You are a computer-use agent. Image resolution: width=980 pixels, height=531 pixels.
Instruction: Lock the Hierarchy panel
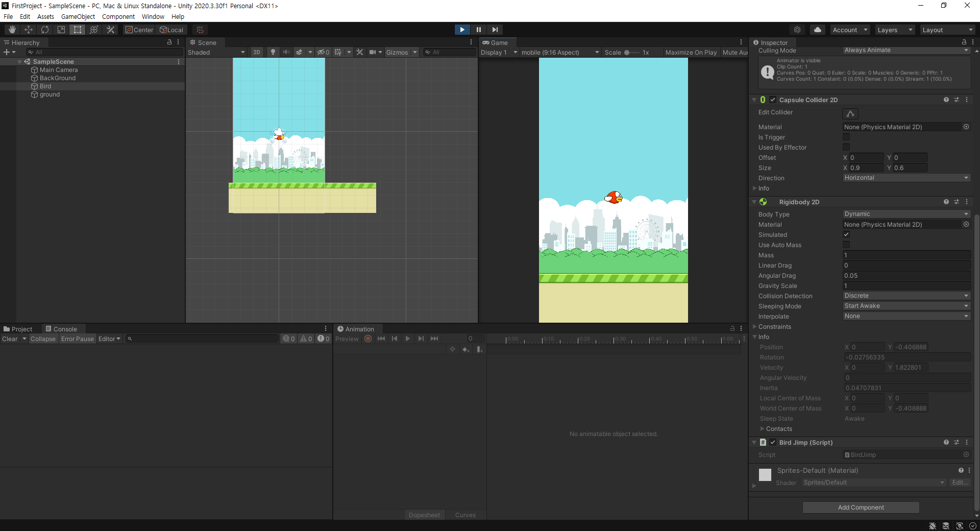(169, 42)
